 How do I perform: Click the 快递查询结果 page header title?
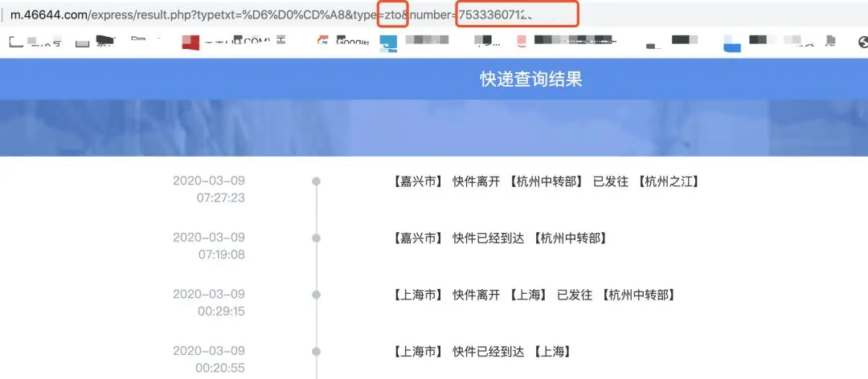pos(531,79)
